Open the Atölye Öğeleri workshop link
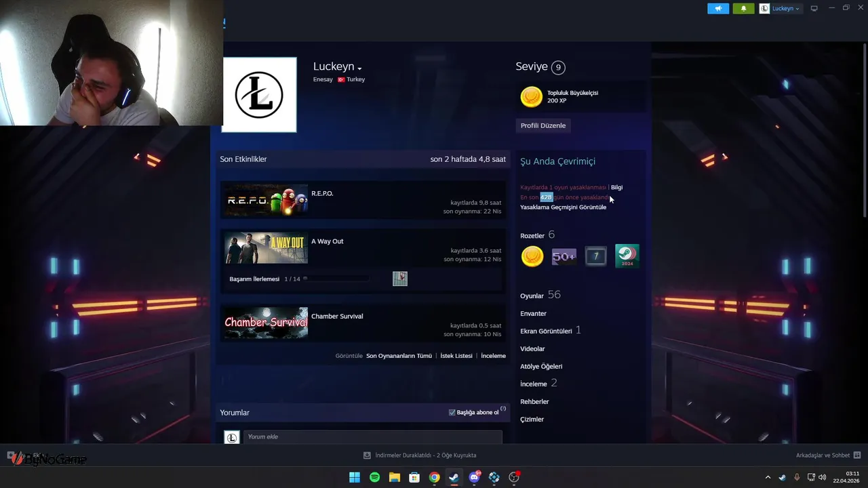The image size is (868, 488). point(541,366)
